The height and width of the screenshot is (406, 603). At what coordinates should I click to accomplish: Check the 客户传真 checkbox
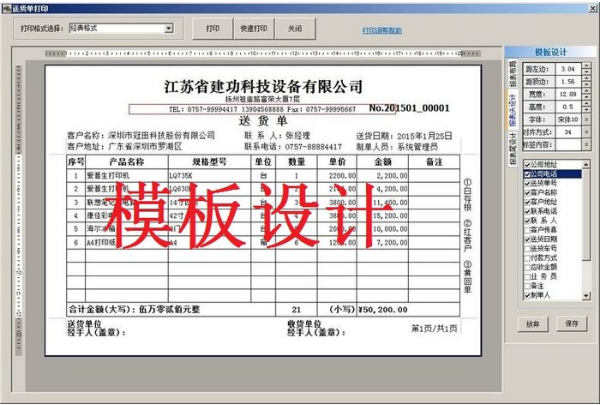tap(528, 230)
